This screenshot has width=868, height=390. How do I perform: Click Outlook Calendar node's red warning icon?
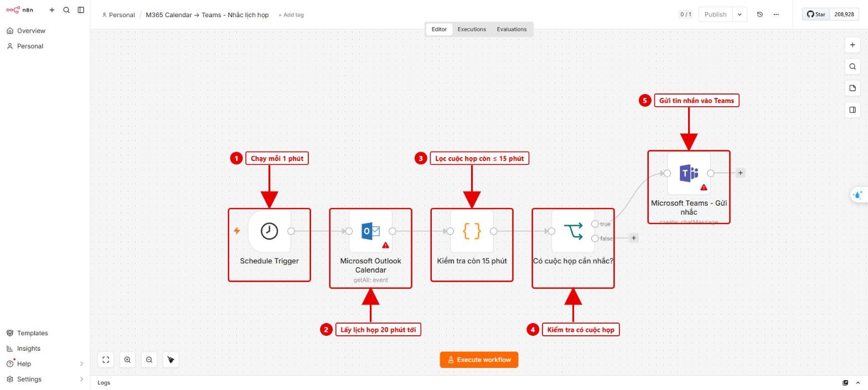click(386, 245)
